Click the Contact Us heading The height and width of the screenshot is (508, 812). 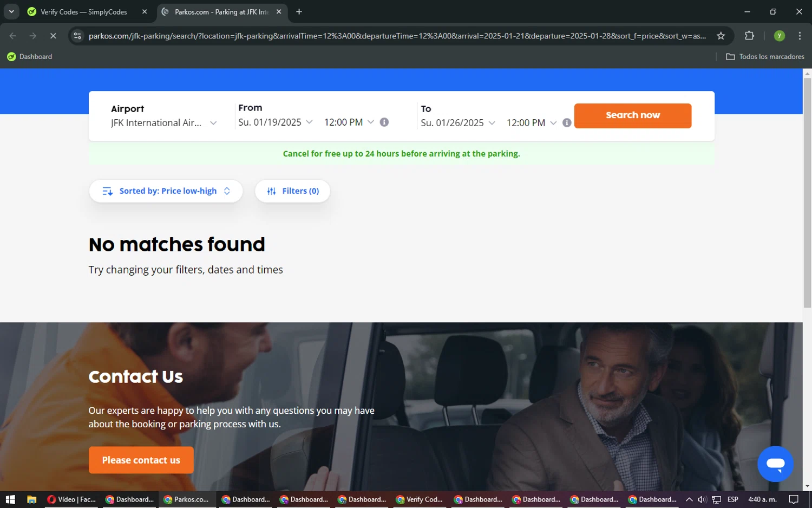tap(136, 376)
